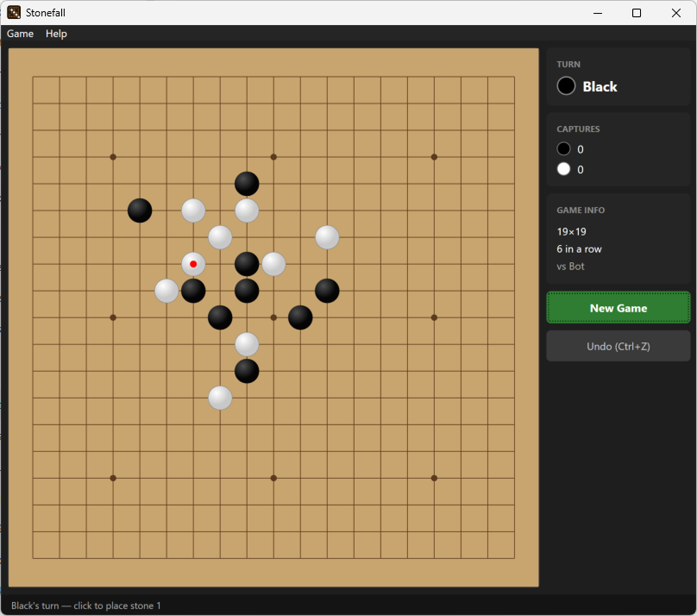
Task: Maximize the Stonefall window
Action: (x=636, y=13)
